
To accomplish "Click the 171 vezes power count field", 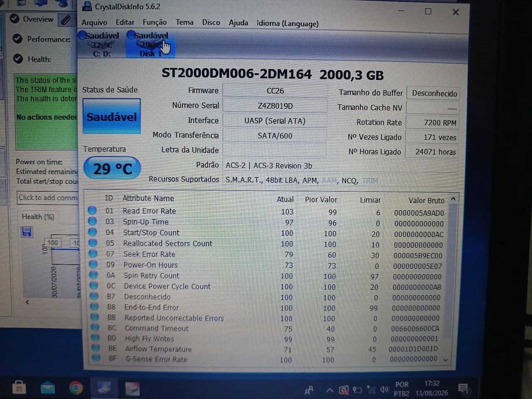I will pyautogui.click(x=432, y=137).
